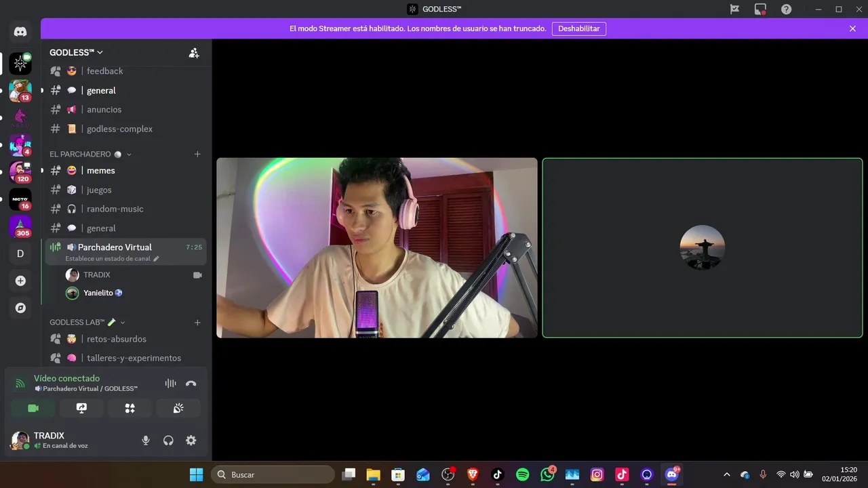Image resolution: width=868 pixels, height=488 pixels.
Task: Mute the microphone in user panel
Action: [145, 441]
